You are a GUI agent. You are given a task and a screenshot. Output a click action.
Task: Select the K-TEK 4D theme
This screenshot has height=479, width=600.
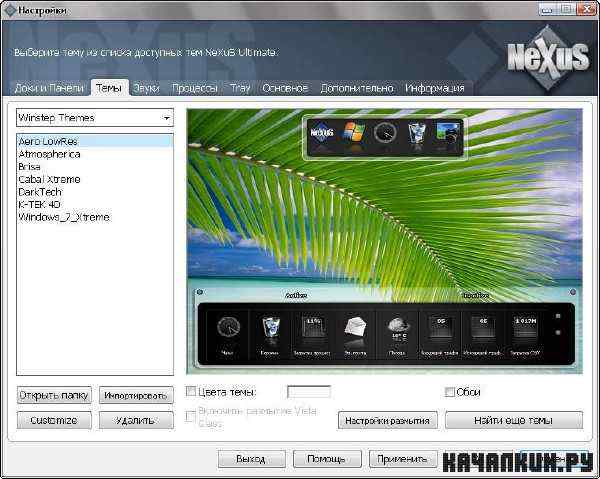tap(95, 204)
